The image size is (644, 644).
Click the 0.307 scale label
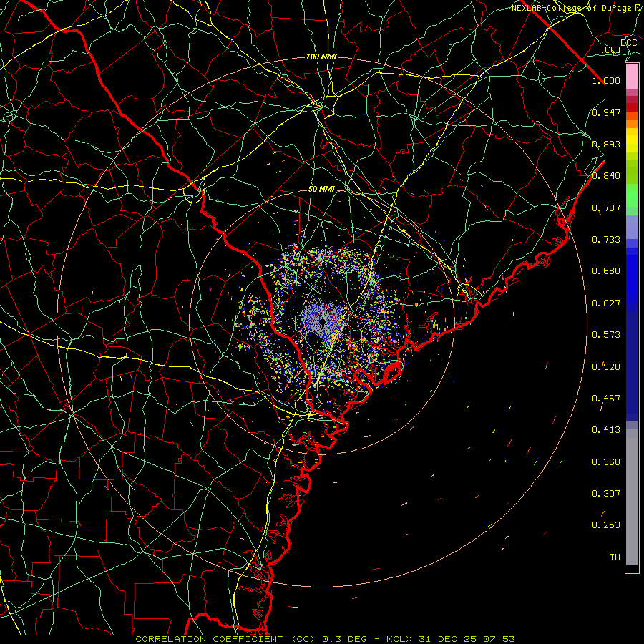click(x=606, y=494)
